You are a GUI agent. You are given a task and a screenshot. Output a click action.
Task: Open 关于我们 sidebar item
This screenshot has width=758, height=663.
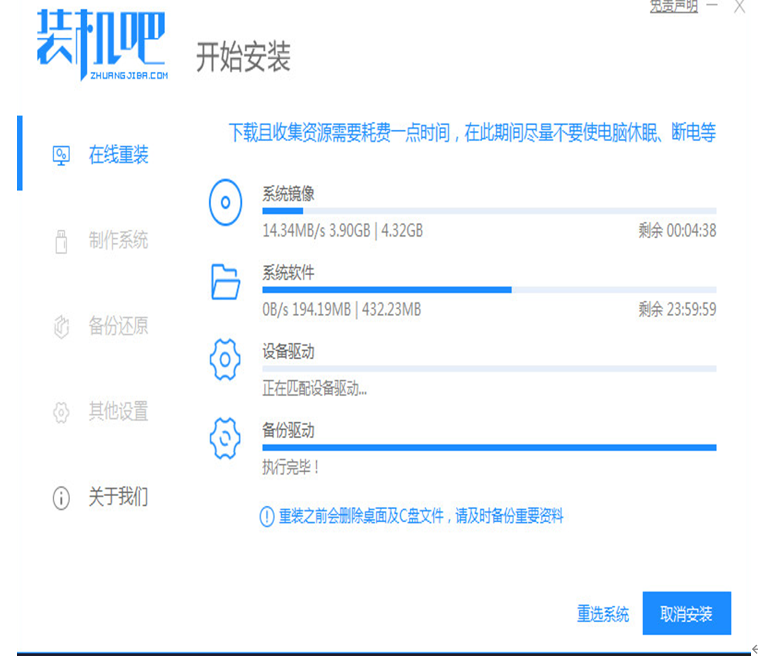pos(118,497)
